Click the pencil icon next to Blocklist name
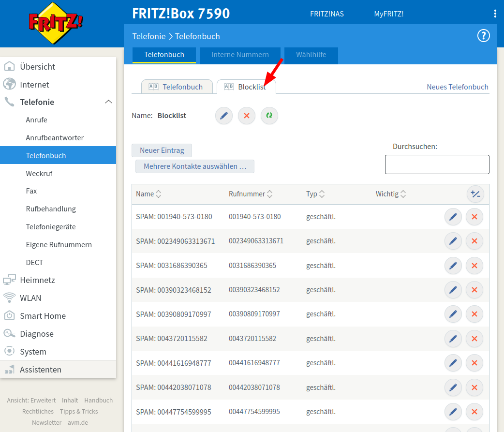 224,116
